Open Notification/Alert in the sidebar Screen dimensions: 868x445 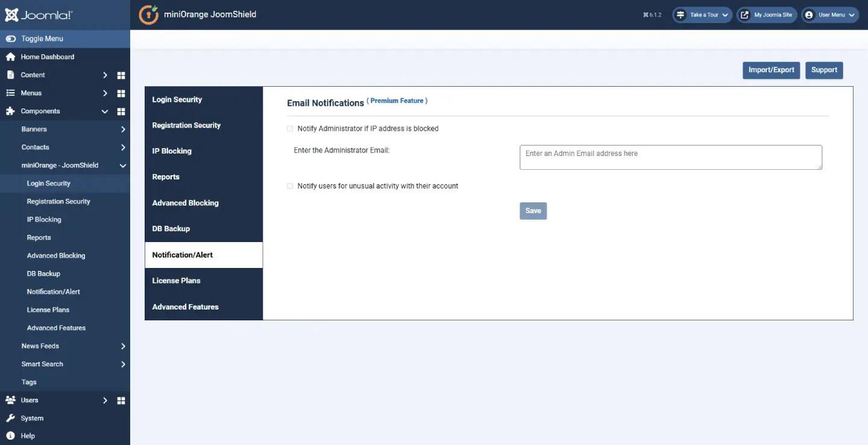(65, 291)
